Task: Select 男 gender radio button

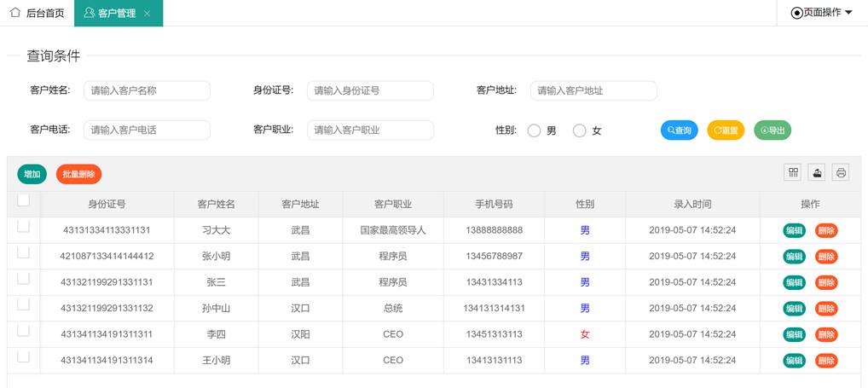Action: point(534,130)
